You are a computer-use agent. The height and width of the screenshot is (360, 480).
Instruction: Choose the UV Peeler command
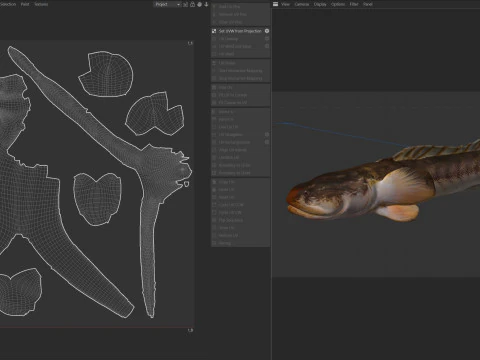tap(227, 63)
